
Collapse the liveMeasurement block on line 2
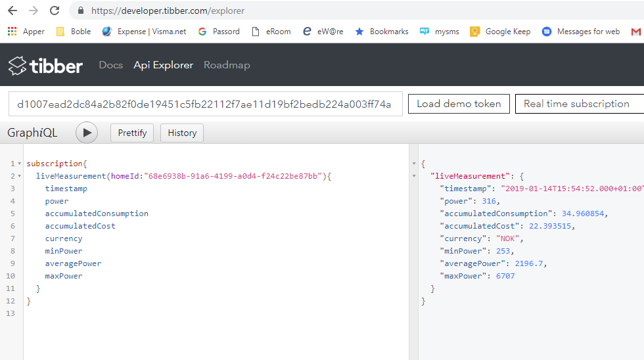coord(20,176)
